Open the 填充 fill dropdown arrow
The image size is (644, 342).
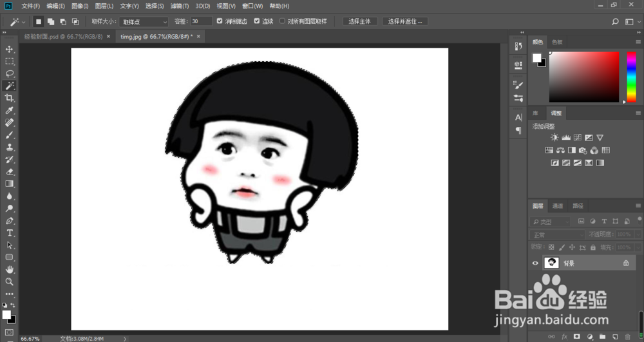pos(638,247)
